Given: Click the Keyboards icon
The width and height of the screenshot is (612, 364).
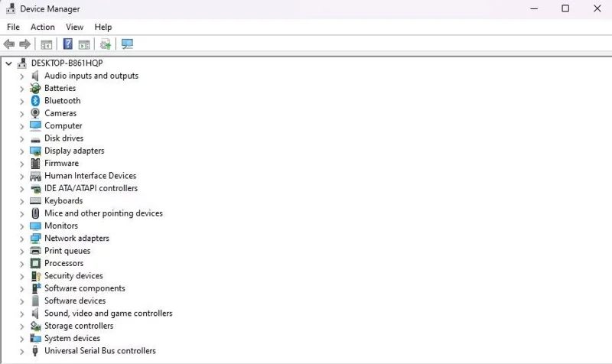Looking at the screenshot, I should pyautogui.click(x=35, y=201).
